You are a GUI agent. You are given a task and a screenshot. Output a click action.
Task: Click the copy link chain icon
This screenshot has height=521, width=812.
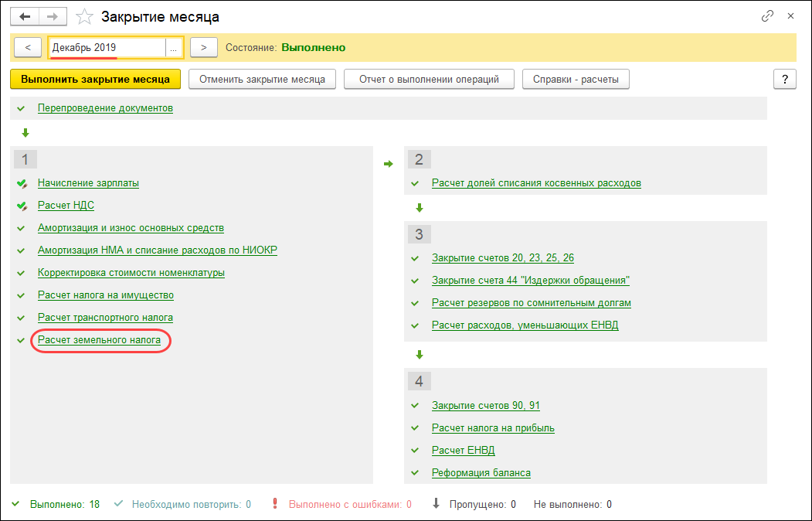pyautogui.click(x=767, y=15)
